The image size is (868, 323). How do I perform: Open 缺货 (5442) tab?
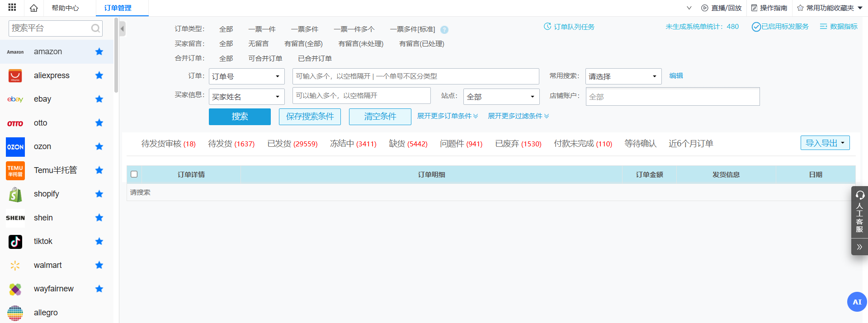[408, 144]
